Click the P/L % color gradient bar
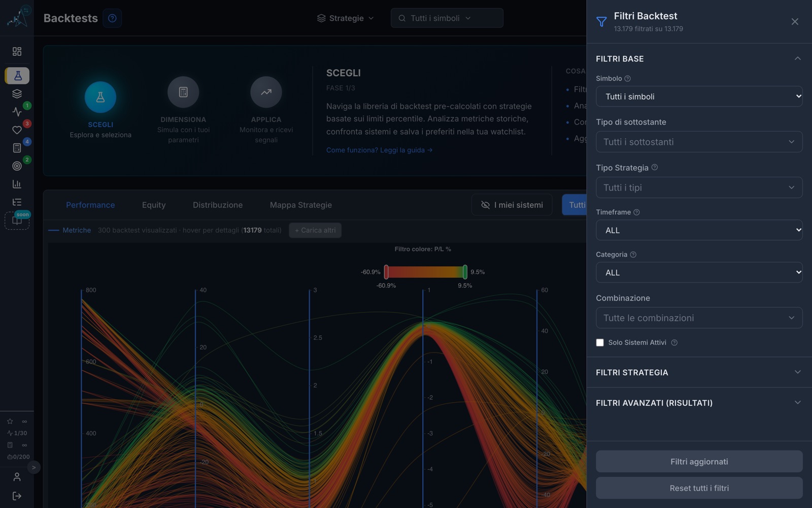The image size is (812, 508). click(425, 272)
